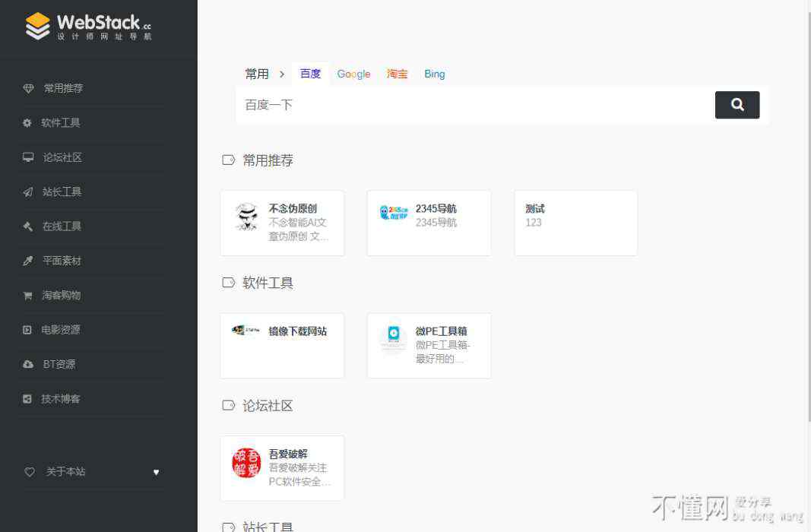The height and width of the screenshot is (532, 811).
Task: Open the 微PE工具箱 site card
Action: (x=429, y=345)
